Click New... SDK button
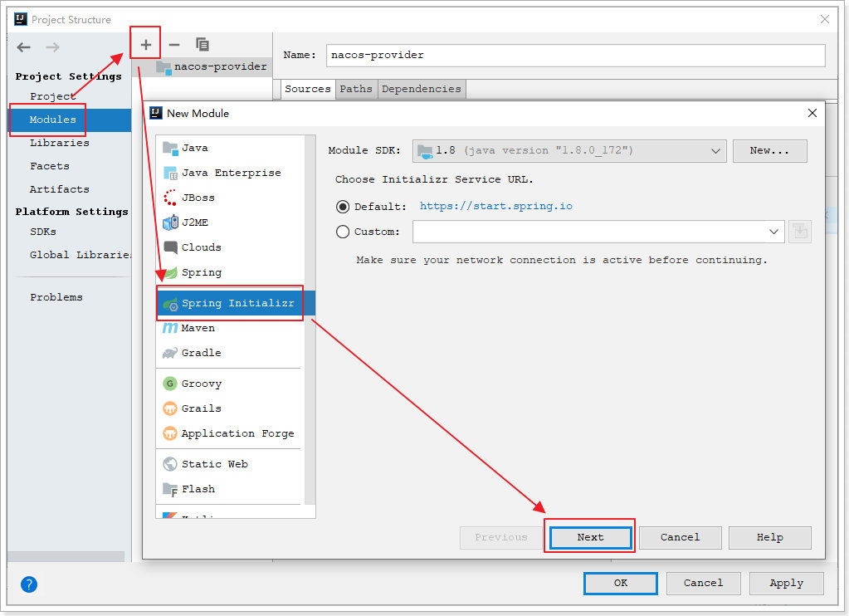849x616 pixels. (769, 150)
